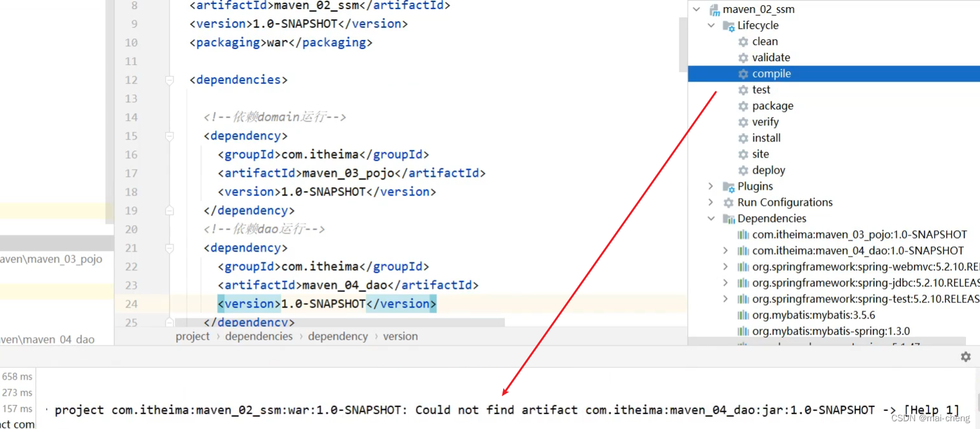Select the verify lifecycle phase
980x429 pixels.
[x=765, y=122]
